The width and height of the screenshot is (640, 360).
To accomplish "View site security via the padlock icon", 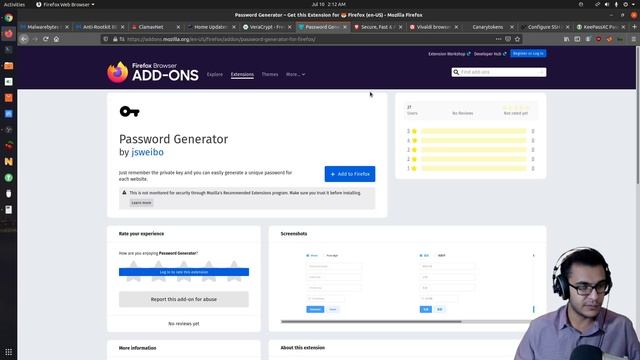I will [115, 39].
